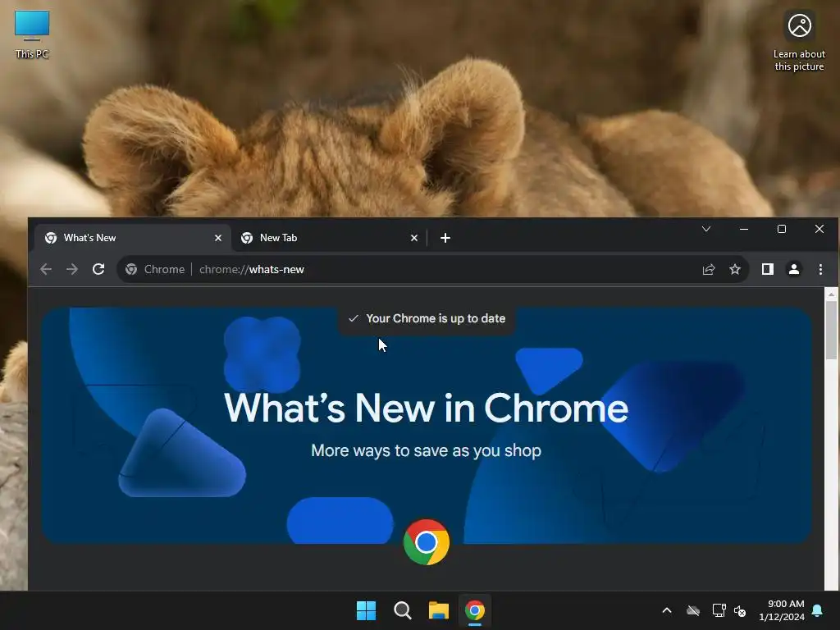Open Windows taskbar search

click(402, 610)
